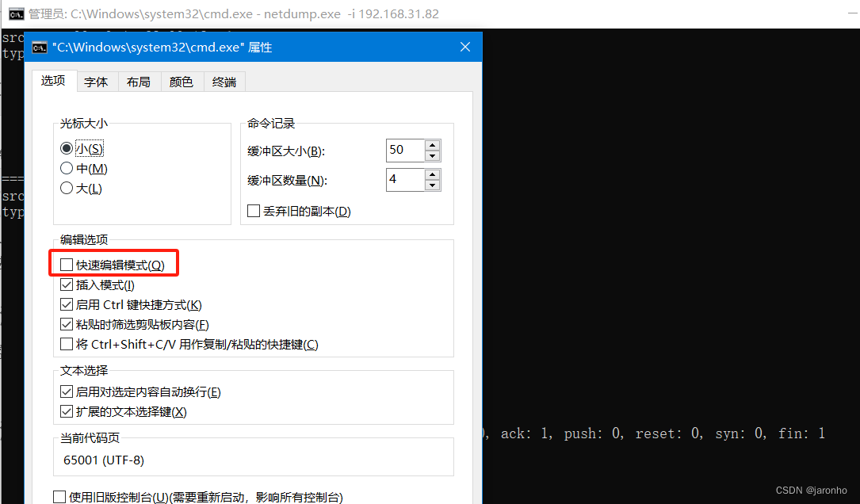Viewport: 860px width, 504px height.
Task: Enable 丢弃旧的副本(D) checkbox
Action: 254,211
